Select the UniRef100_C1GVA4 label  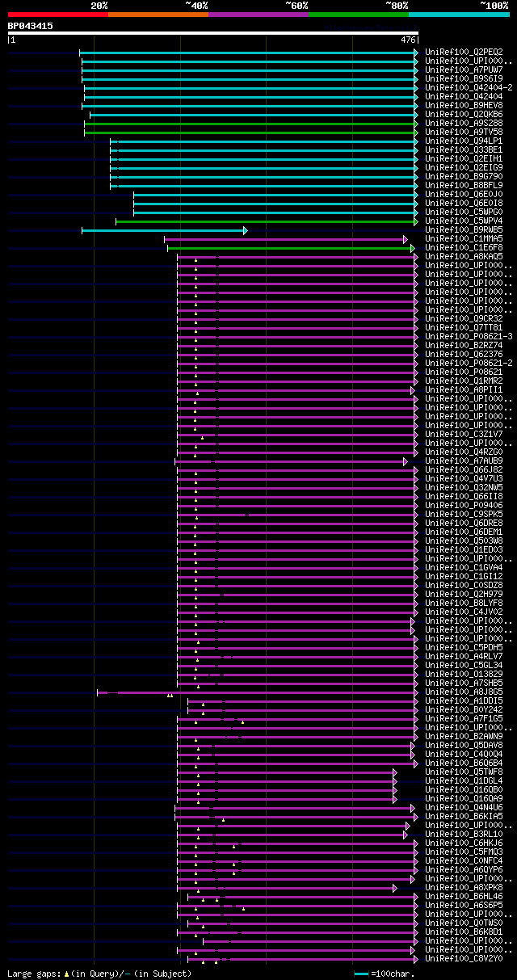click(464, 567)
